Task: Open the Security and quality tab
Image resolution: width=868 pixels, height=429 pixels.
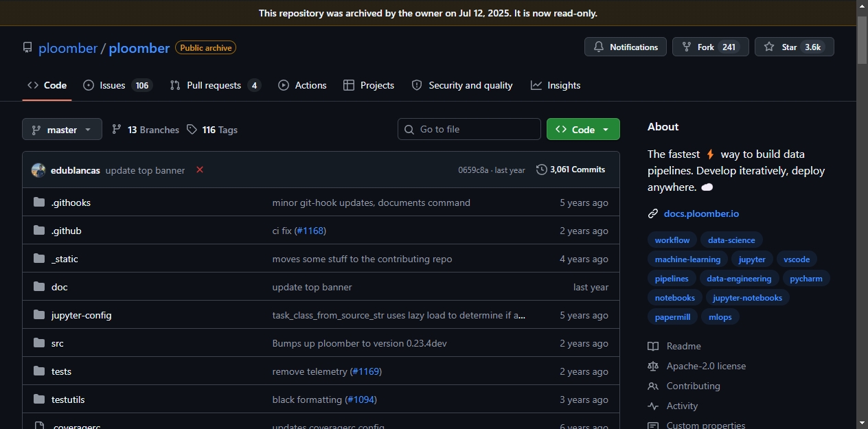Action: tap(462, 85)
